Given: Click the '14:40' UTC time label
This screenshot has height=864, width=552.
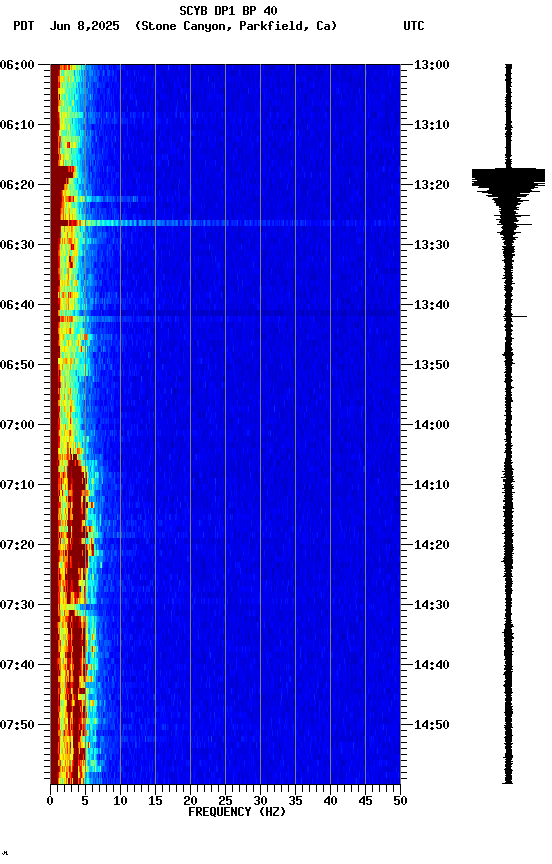Looking at the screenshot, I should (x=432, y=665).
